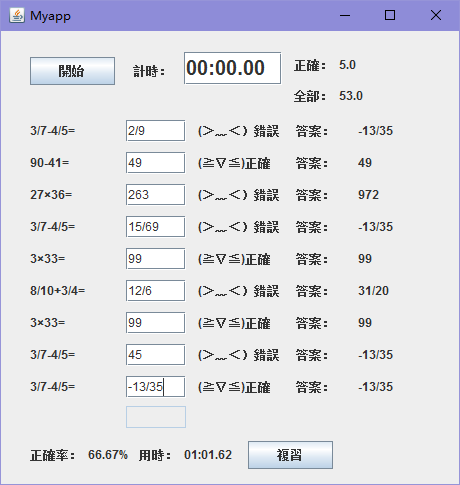Click the 錯誤 result beside the 15/69 field
Screen dimensions: 460x485
tap(238, 227)
